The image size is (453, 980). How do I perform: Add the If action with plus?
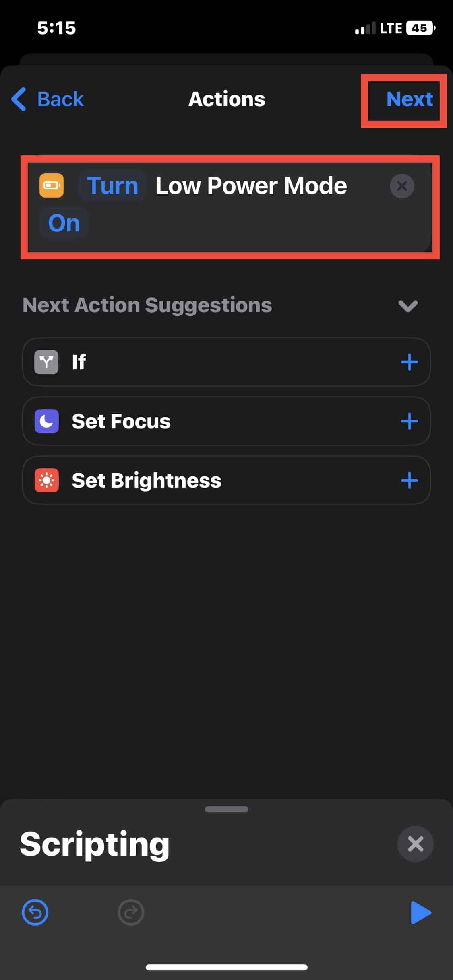pyautogui.click(x=409, y=362)
